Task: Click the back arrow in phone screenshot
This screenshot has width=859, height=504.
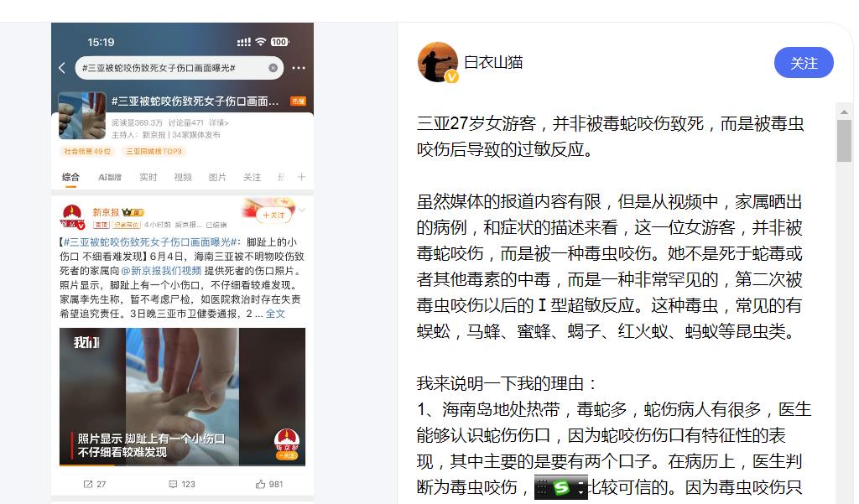Action: click(62, 67)
